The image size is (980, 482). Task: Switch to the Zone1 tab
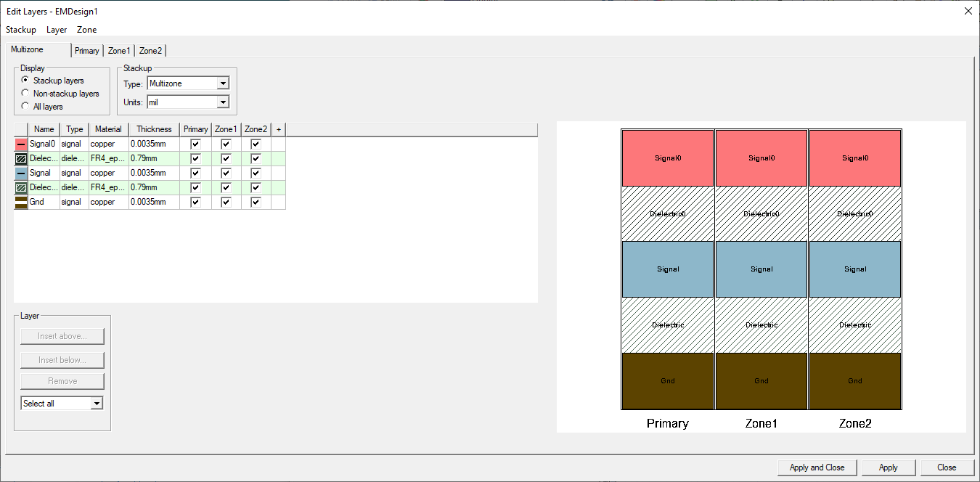[118, 51]
